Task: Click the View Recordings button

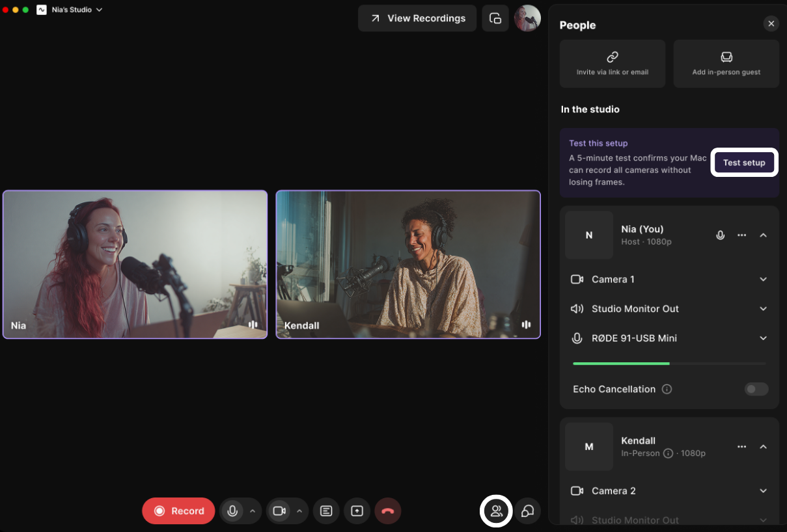Action: tap(417, 18)
